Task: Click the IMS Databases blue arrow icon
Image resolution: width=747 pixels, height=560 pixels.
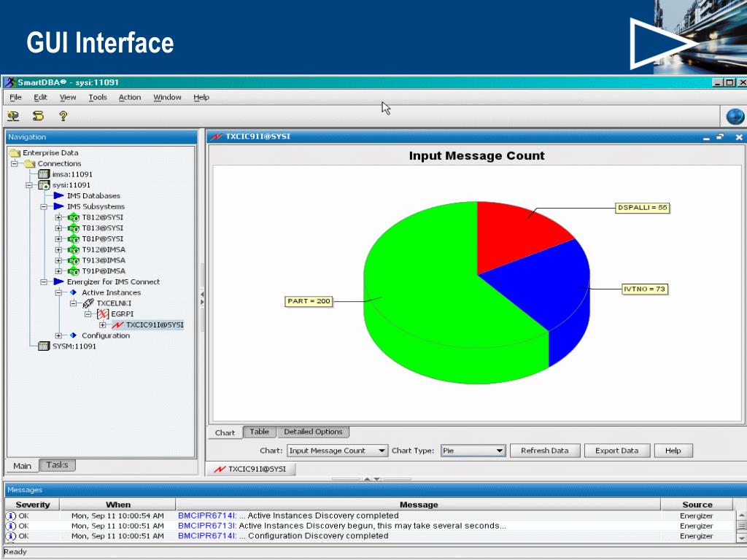Action: tap(58, 195)
